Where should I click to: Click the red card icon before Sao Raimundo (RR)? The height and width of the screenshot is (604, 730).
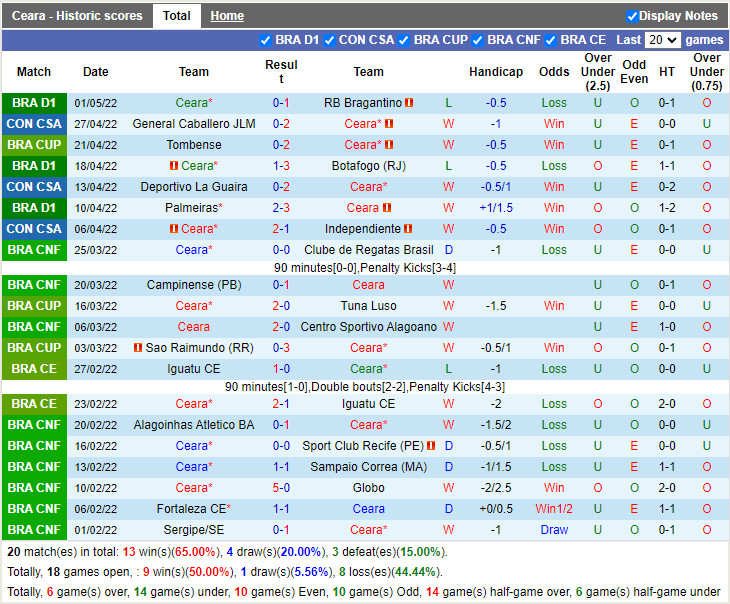pyautogui.click(x=137, y=348)
